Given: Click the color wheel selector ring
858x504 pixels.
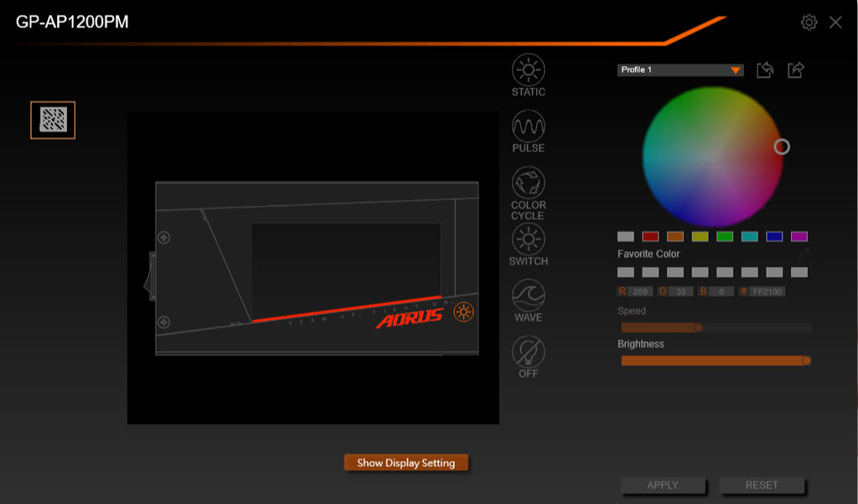Looking at the screenshot, I should (x=782, y=147).
